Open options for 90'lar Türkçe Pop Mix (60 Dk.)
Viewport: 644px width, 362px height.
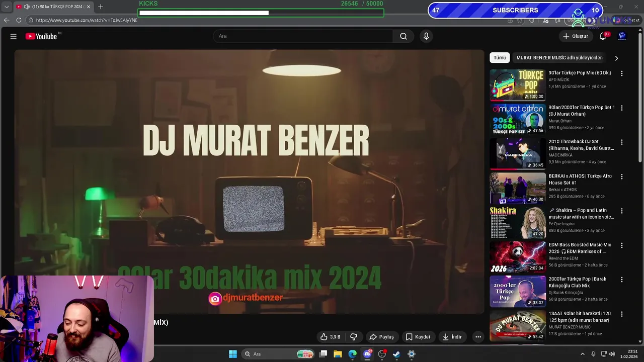click(622, 73)
